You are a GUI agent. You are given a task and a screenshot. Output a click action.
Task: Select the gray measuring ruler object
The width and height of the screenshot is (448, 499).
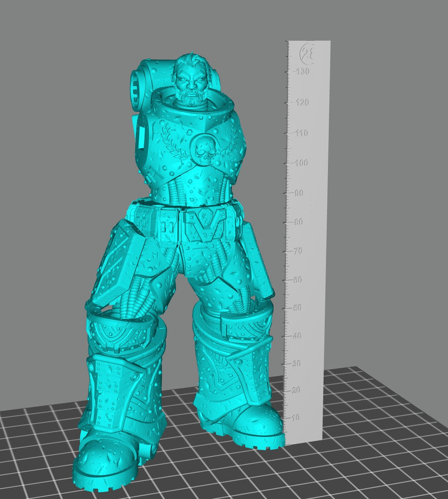pos(307,243)
